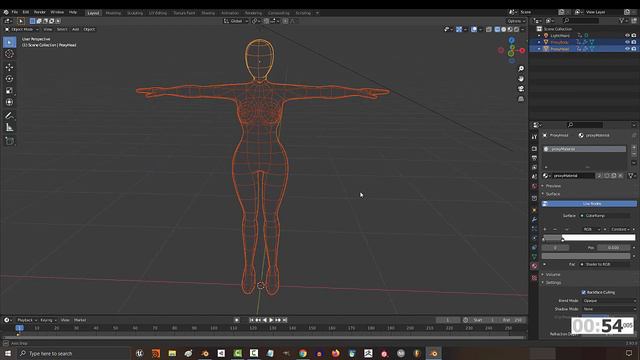Image resolution: width=640 pixels, height=360 pixels.
Task: Toggle viewport gizmos button
Action: (459, 29)
